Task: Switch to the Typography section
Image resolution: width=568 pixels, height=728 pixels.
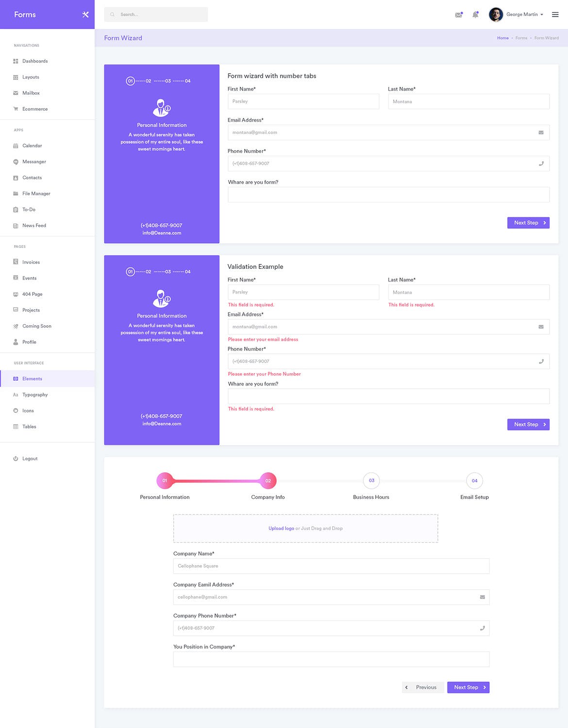Action: tap(35, 395)
